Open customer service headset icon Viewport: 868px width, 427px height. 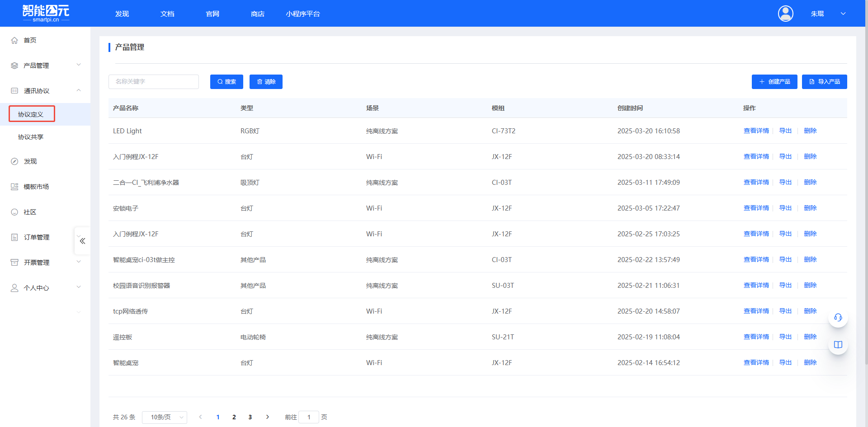[x=838, y=318]
